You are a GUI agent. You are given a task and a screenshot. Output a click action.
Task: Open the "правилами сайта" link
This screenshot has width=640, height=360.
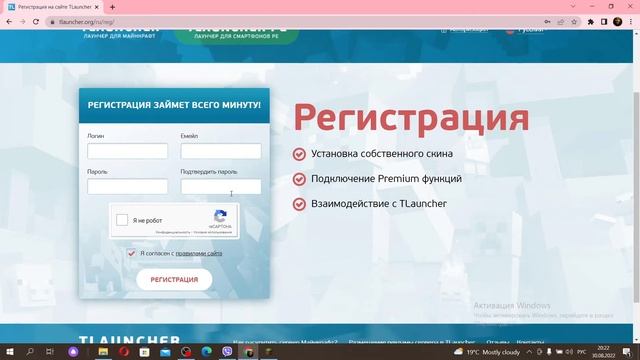[x=199, y=253]
